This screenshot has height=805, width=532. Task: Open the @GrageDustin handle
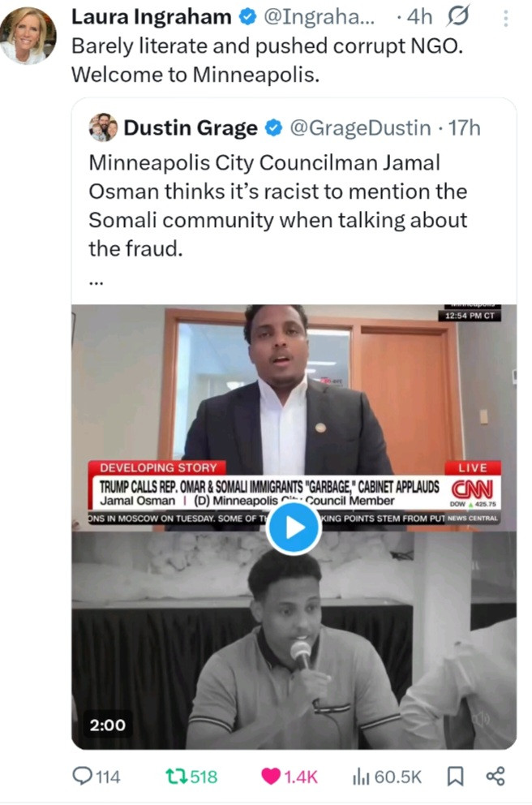(360, 128)
